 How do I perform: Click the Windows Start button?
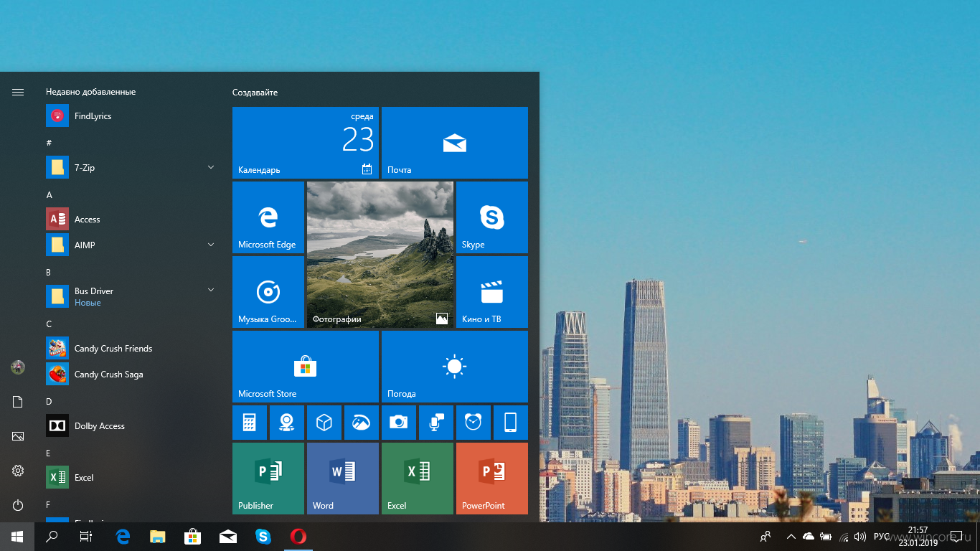point(17,537)
